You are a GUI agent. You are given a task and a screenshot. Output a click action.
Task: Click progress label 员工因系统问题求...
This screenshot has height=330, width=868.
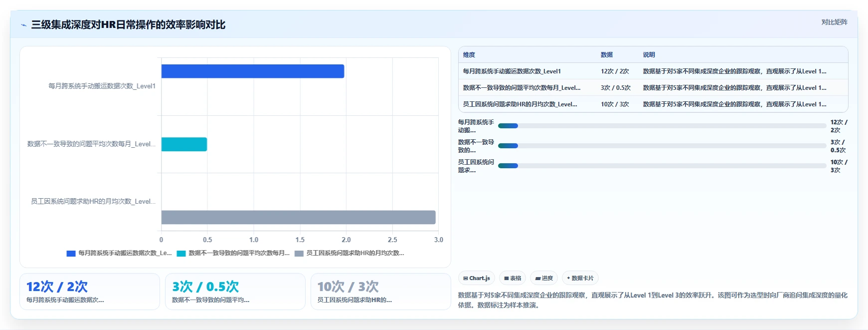476,166
